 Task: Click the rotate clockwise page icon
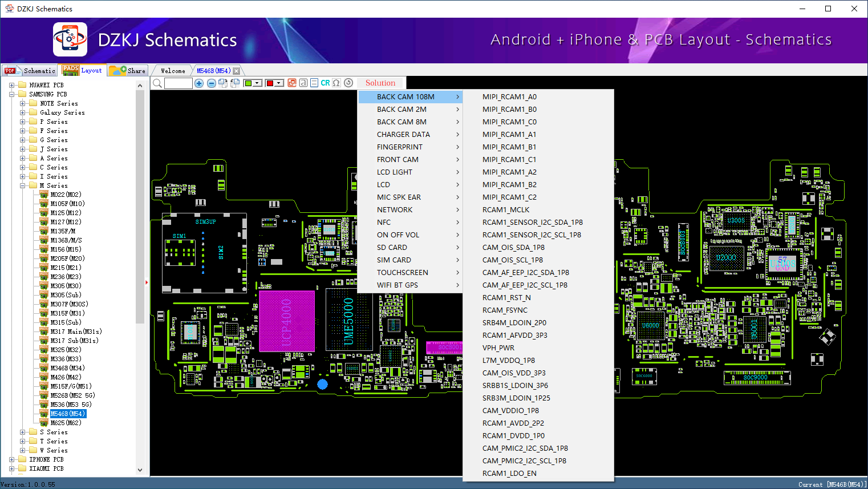(223, 83)
